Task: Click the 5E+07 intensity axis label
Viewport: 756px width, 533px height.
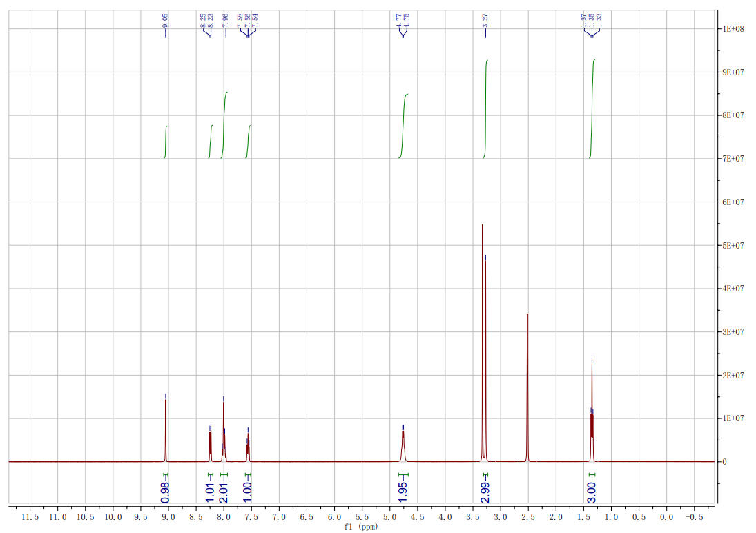Action: pyautogui.click(x=733, y=246)
